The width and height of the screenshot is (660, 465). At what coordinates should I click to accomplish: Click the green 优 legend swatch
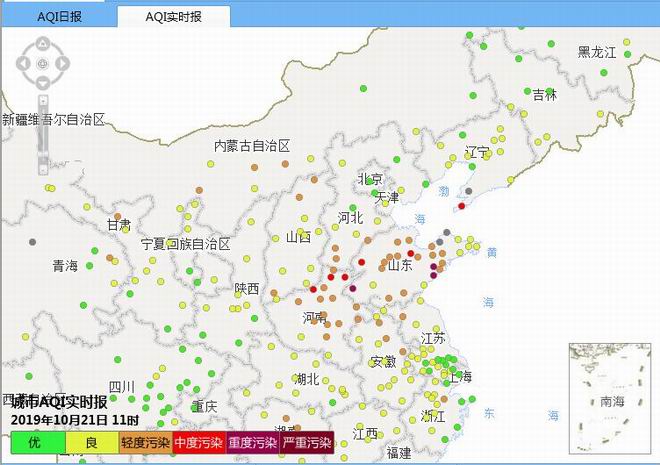[x=34, y=442]
